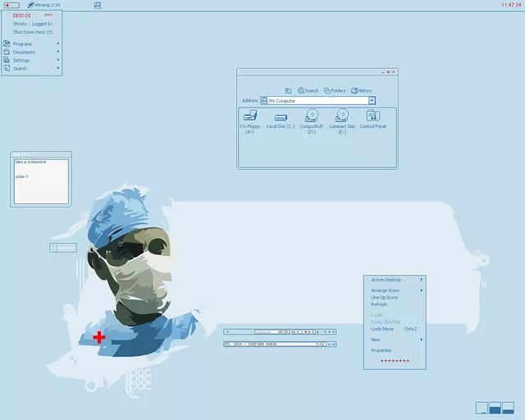Expand Arrange Icons submenu

point(386,290)
